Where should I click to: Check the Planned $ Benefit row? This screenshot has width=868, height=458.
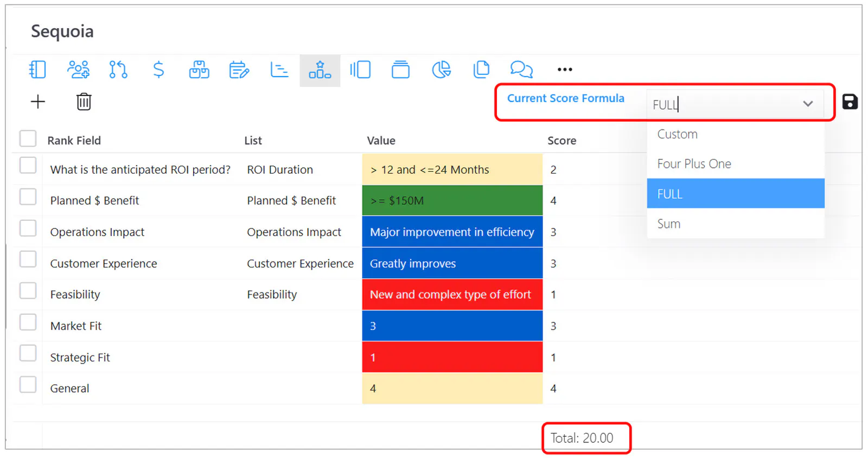[28, 196]
